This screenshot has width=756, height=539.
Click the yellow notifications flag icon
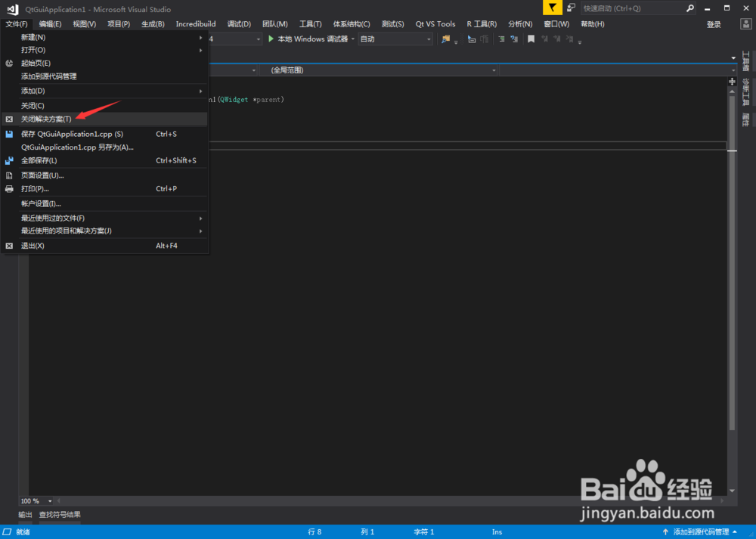[x=552, y=8]
